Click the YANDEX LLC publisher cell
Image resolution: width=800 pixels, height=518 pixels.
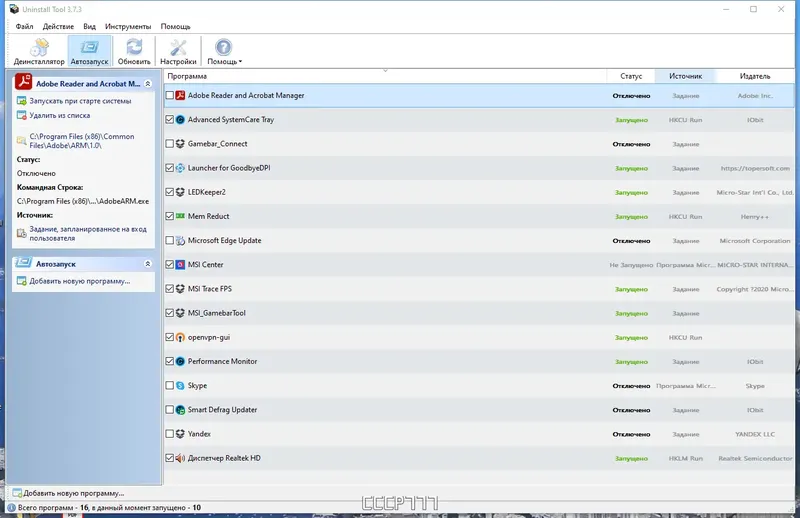tap(755, 434)
